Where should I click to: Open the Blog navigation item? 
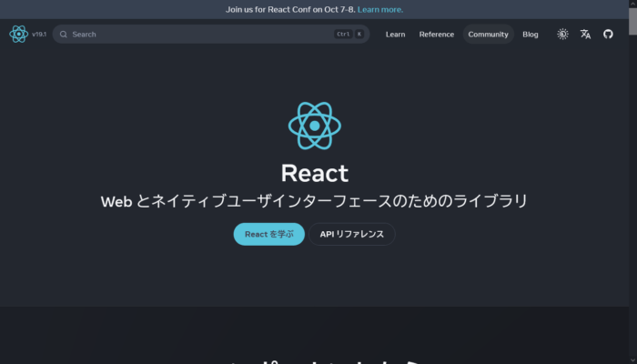coord(531,35)
